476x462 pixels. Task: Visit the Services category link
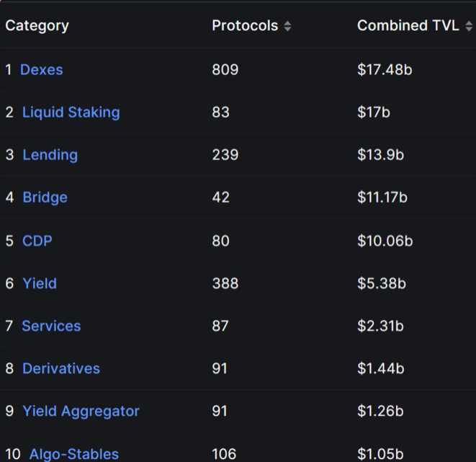(51, 326)
